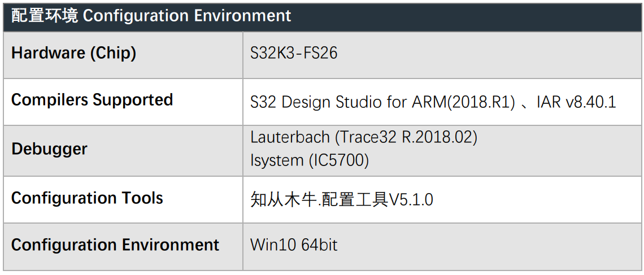
Task: Click the "64bit" text
Action: click(320, 245)
